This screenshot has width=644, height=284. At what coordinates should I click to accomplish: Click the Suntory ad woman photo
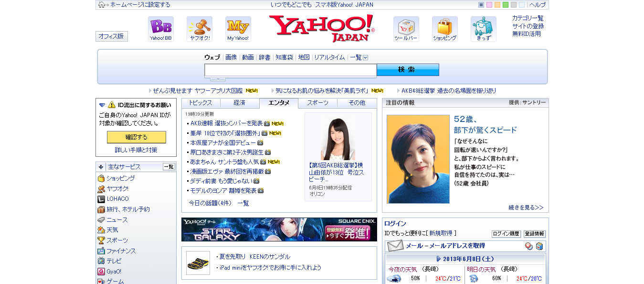coord(418,159)
